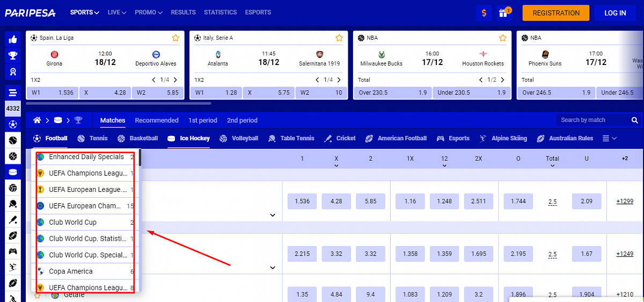This screenshot has height=302, width=644.
Task: Select the Basketball sport tab
Action: click(x=138, y=139)
